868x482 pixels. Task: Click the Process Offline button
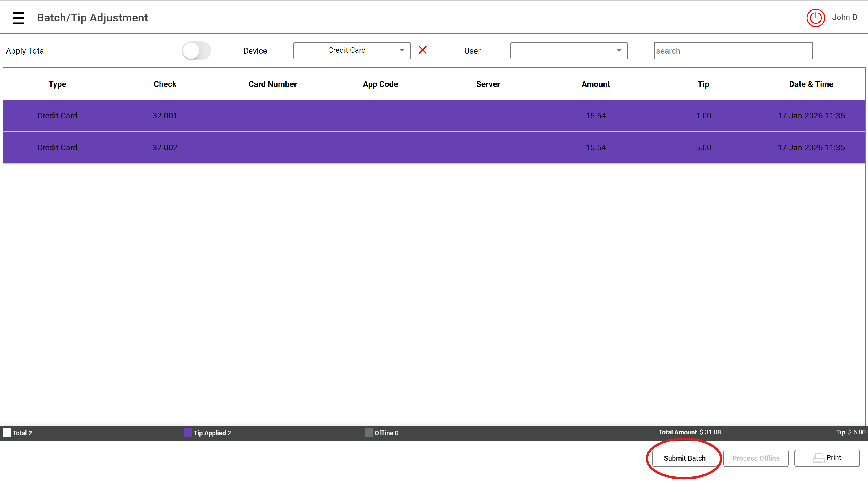pos(755,458)
